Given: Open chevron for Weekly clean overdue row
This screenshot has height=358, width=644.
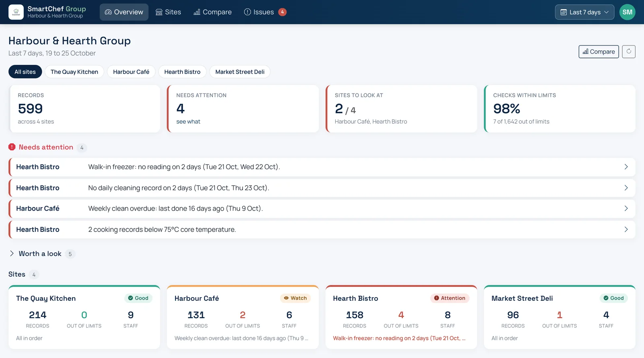Looking at the screenshot, I should (626, 208).
